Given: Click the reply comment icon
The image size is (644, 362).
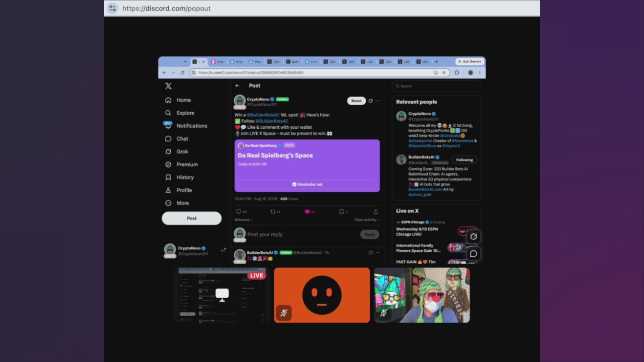Looking at the screenshot, I should point(238,212).
